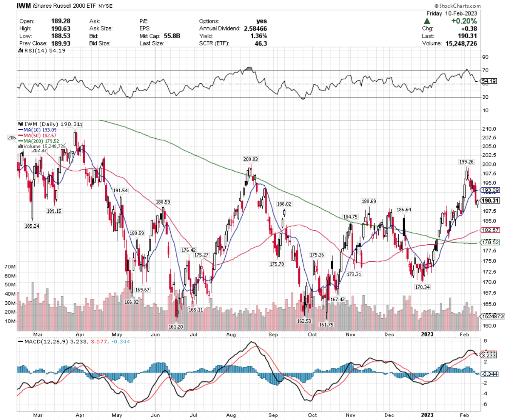Click the Friday 10-Feb-2023 date
The width and height of the screenshot is (510, 420).
[x=451, y=13]
